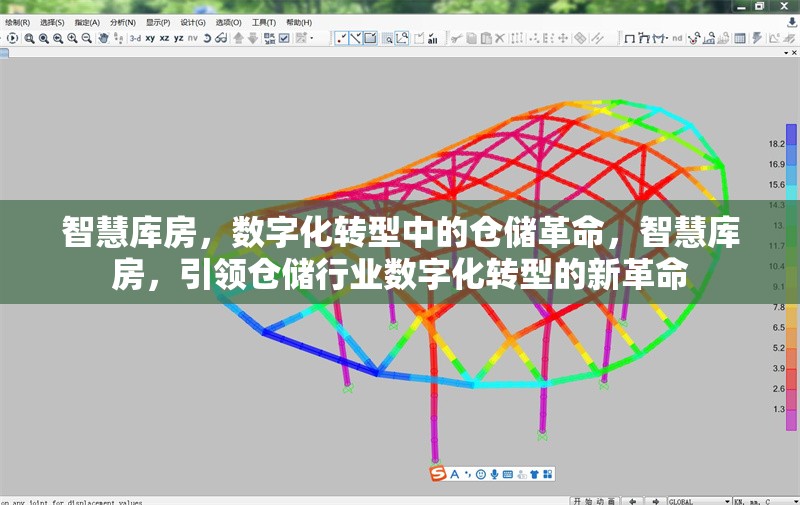800x505 pixels.
Task: Open the 帮助(H) help menu
Action: point(299,22)
